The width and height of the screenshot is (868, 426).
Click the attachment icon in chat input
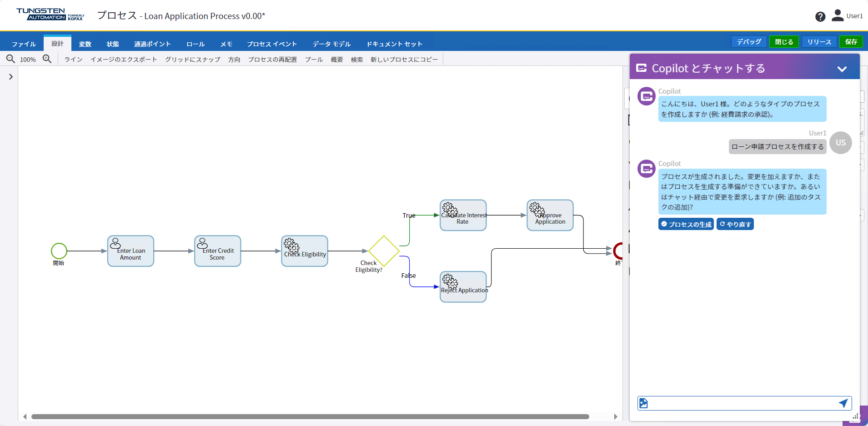point(643,403)
